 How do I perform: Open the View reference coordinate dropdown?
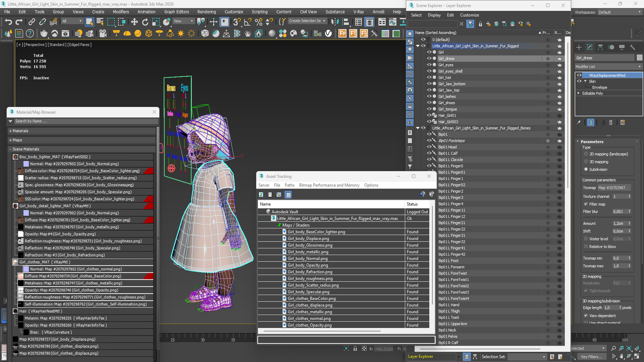[x=183, y=21]
